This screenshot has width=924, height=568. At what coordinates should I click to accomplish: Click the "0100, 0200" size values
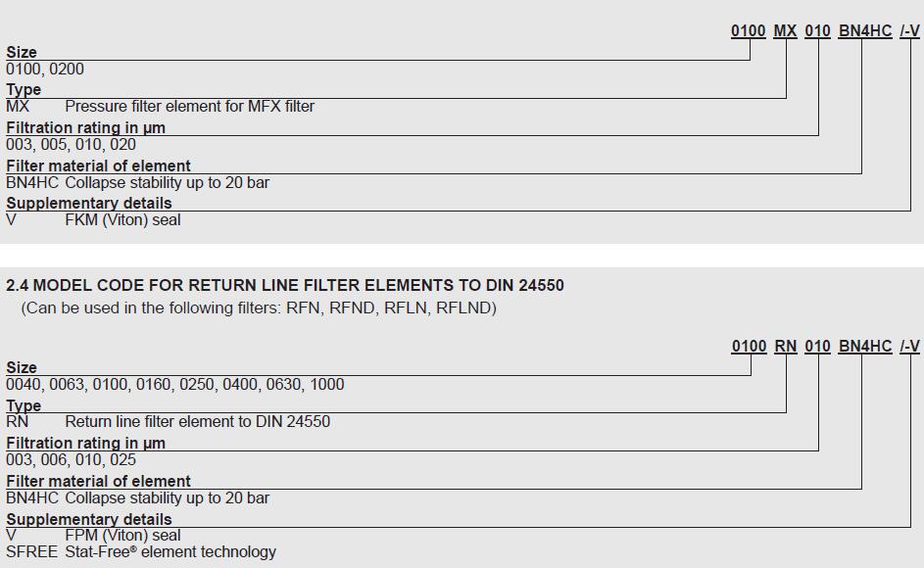(45, 70)
